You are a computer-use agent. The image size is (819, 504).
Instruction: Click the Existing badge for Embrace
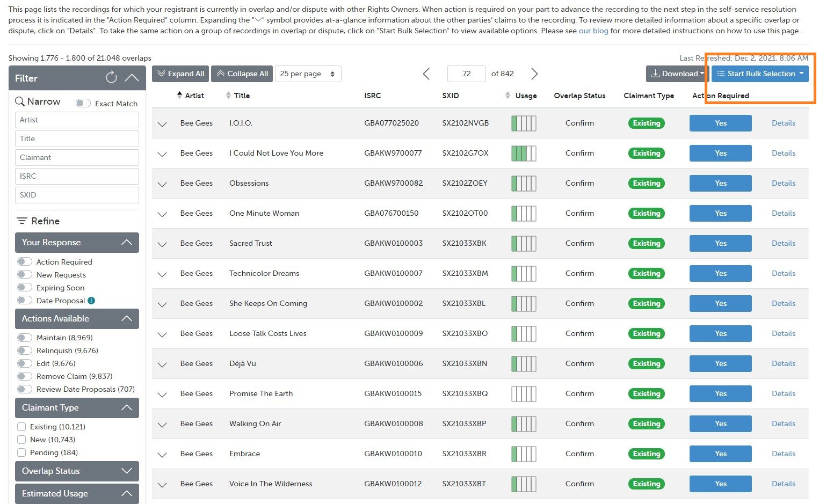(x=647, y=454)
